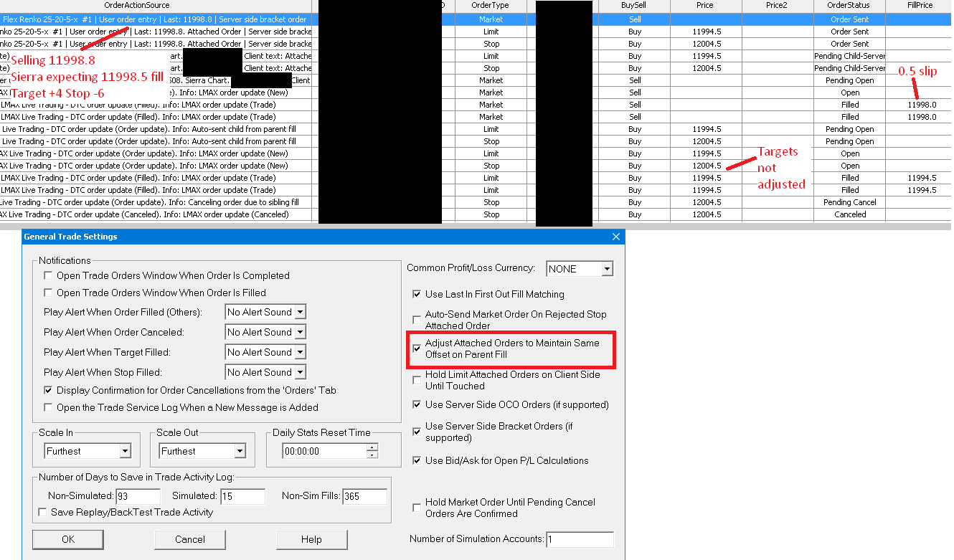Click the Pending Open status for the Market Sell order
Image resolution: width=954 pixels, height=560 pixels.
click(850, 80)
